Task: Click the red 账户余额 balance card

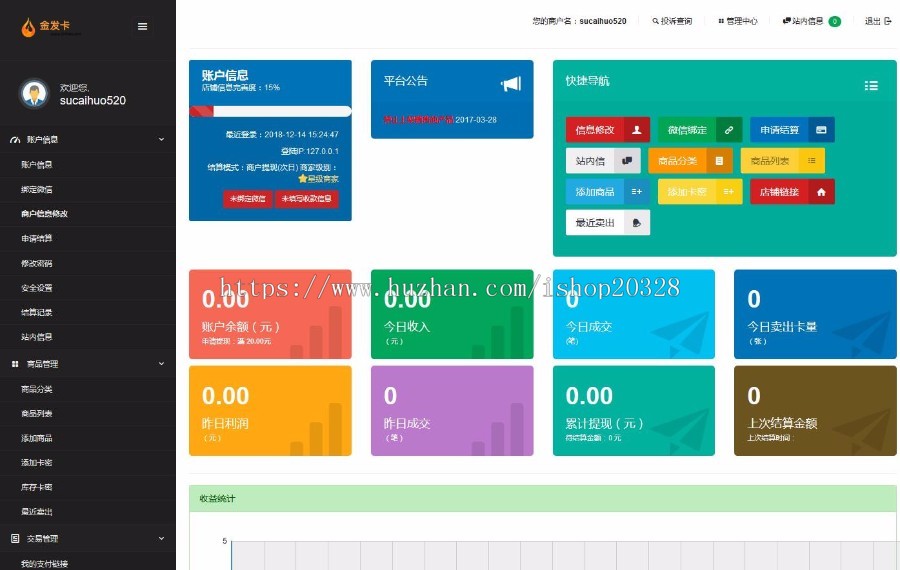Action: click(270, 314)
